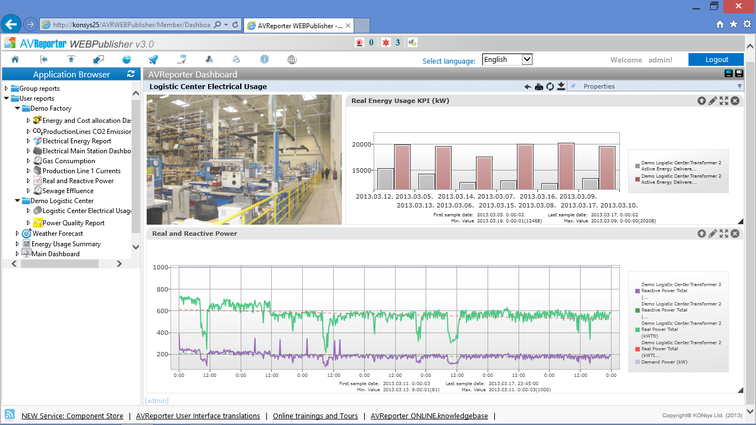Click the blue pie chart toolbar icon
The image size is (756, 425).
pyautogui.click(x=126, y=59)
